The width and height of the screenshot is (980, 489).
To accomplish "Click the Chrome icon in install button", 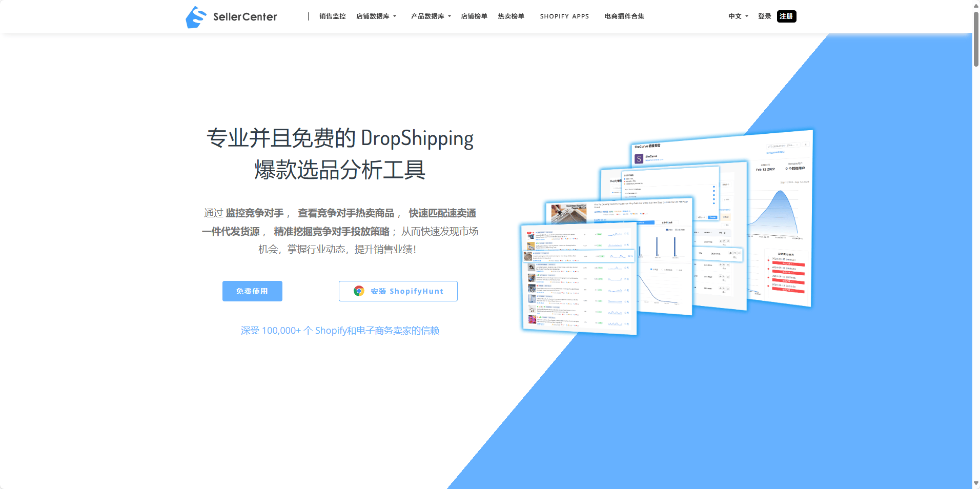I will 359,291.
